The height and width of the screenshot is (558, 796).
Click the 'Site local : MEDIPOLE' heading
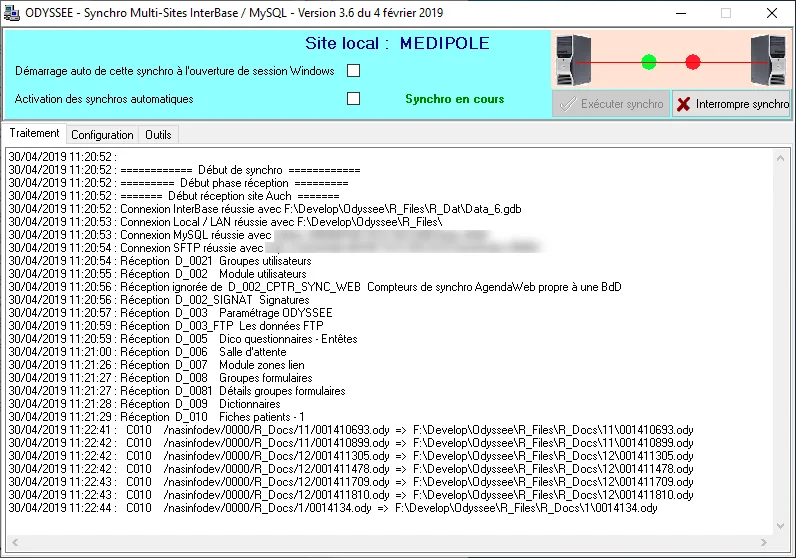pos(397,43)
